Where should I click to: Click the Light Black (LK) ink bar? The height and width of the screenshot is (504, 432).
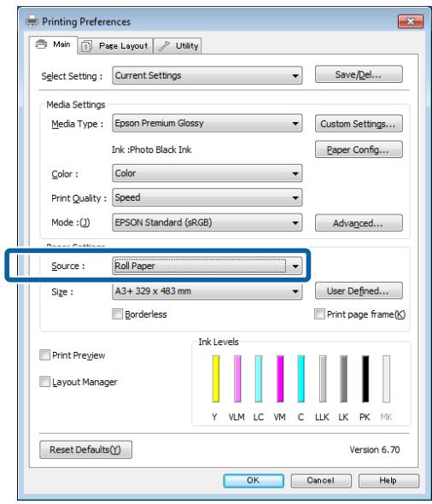click(344, 379)
